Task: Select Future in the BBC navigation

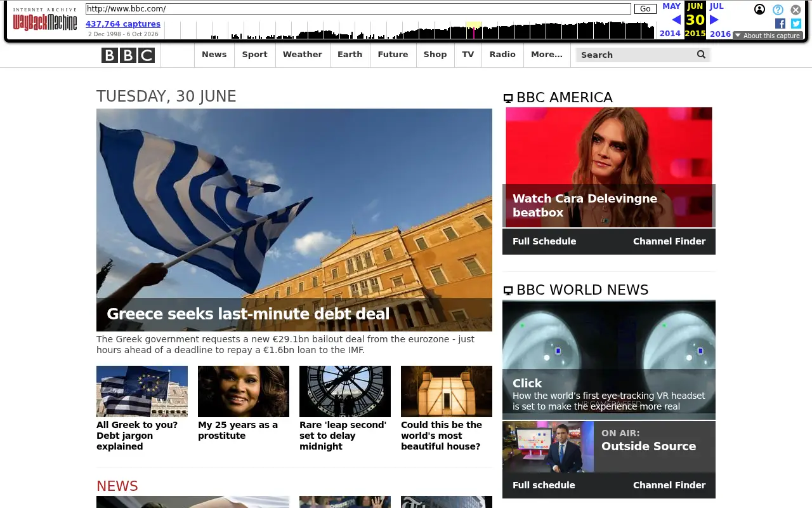Action: click(x=393, y=55)
